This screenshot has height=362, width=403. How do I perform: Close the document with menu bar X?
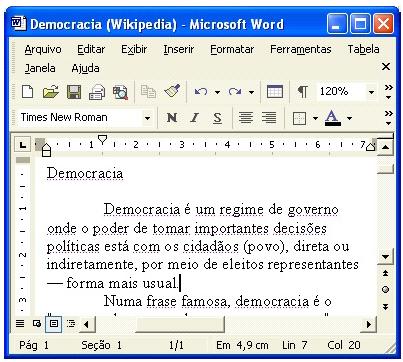[x=386, y=67]
